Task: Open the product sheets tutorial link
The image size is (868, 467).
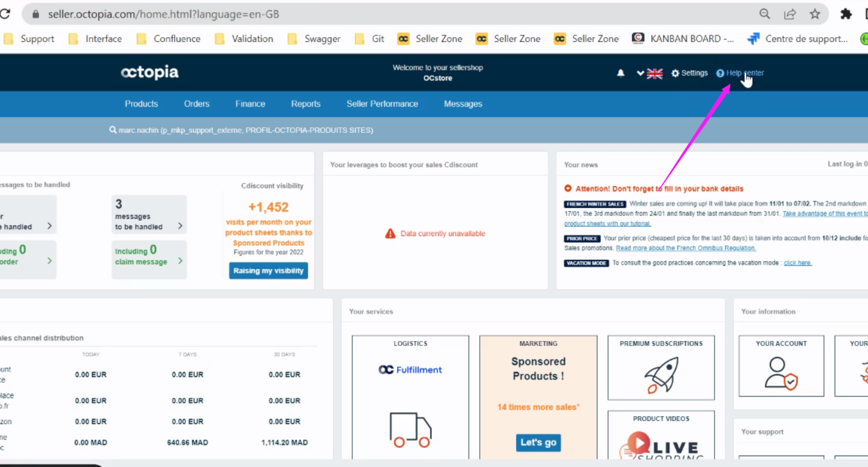Action: (607, 223)
